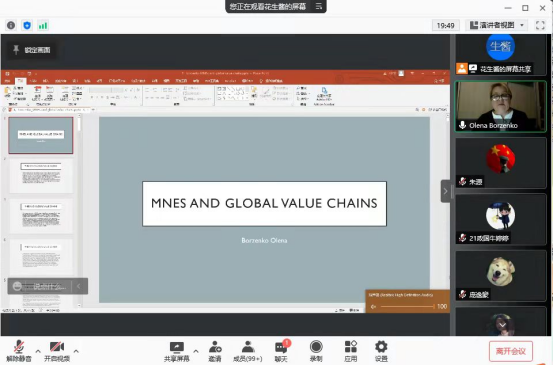
Task: Open the 设置 settings gear icon
Action: click(x=381, y=347)
